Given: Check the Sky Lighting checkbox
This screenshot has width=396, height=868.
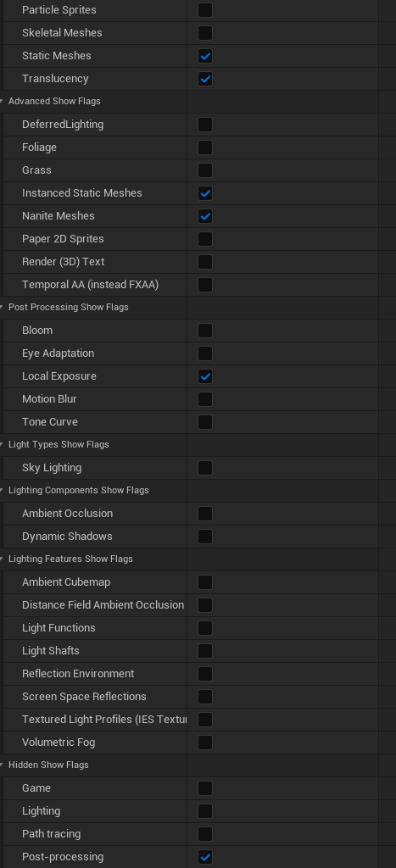Looking at the screenshot, I should [205, 468].
